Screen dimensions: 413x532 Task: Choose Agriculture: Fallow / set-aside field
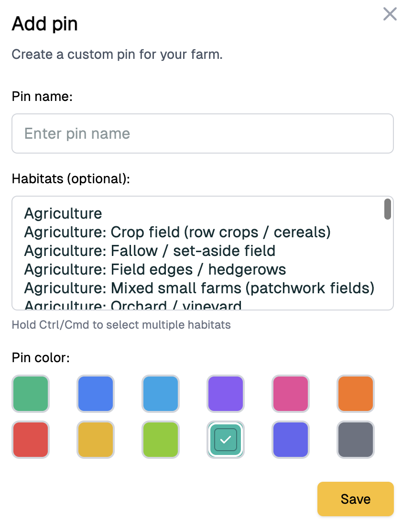(x=150, y=251)
